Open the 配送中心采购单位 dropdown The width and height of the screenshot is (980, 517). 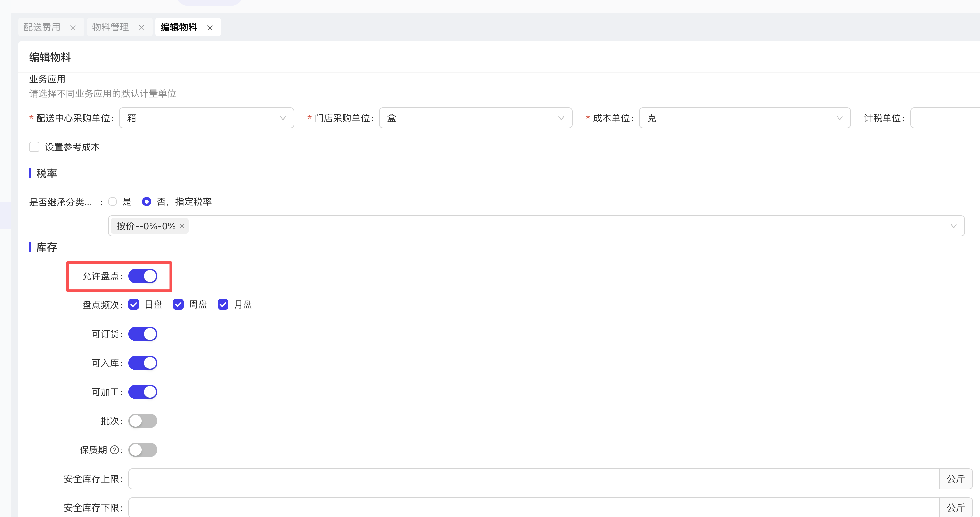click(x=206, y=118)
